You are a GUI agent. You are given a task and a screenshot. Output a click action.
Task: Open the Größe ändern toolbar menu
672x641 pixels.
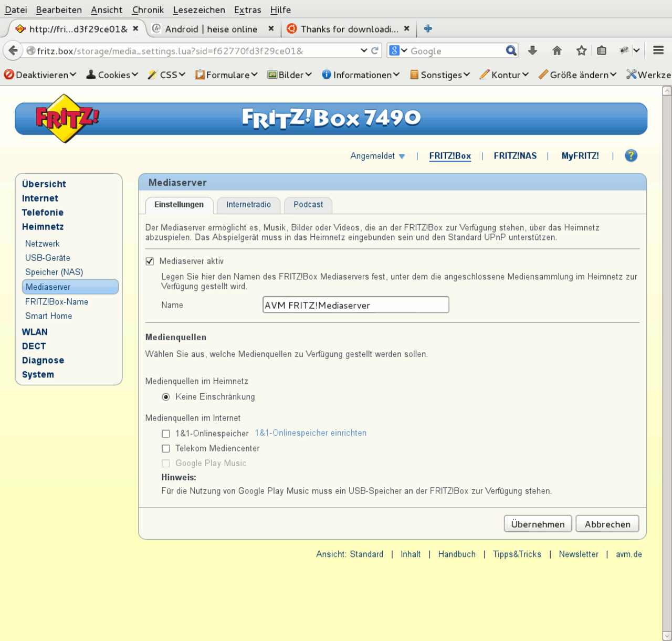(x=577, y=75)
